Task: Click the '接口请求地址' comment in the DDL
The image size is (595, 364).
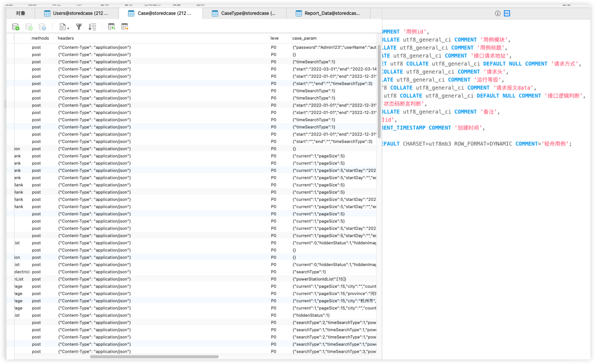Action: click(x=489, y=56)
